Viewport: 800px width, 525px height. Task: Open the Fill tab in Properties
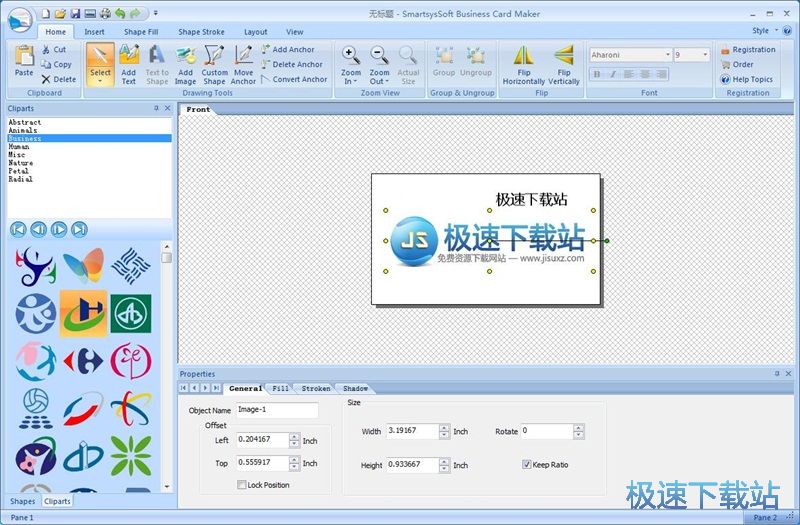(280, 389)
